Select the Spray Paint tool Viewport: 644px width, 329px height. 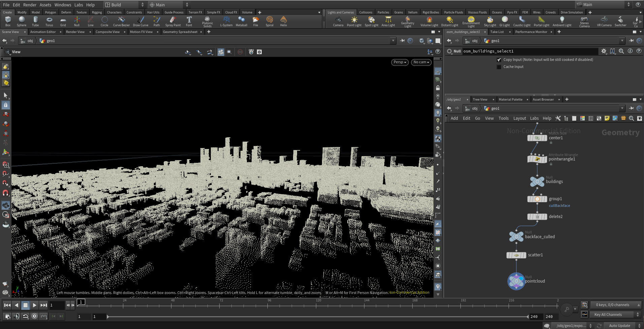[173, 21]
